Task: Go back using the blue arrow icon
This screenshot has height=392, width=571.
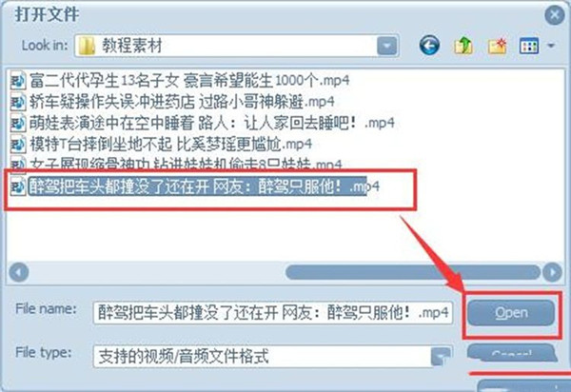Action: [x=429, y=46]
